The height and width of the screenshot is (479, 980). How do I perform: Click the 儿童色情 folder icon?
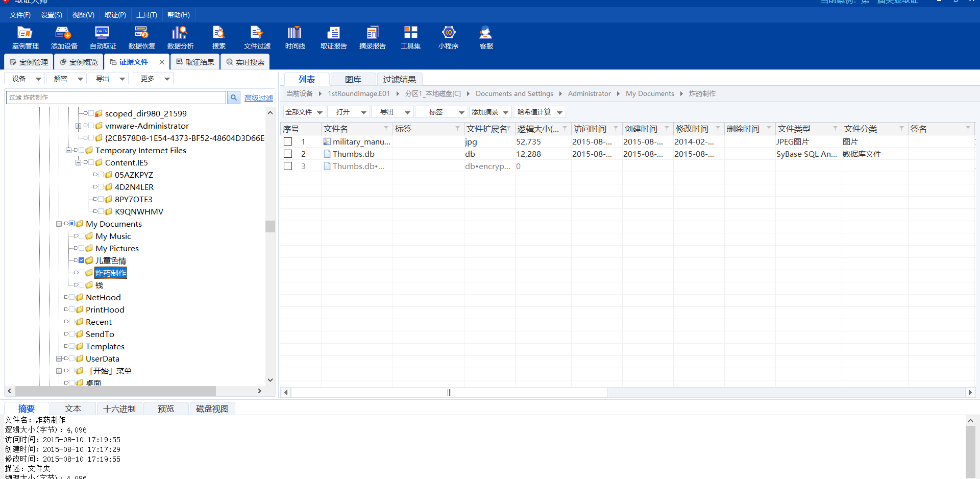[89, 260]
